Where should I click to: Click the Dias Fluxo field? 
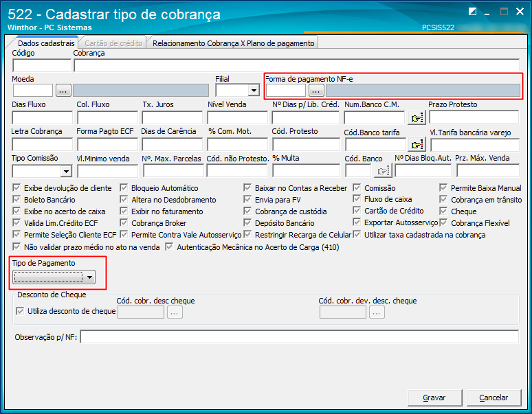tap(43, 118)
